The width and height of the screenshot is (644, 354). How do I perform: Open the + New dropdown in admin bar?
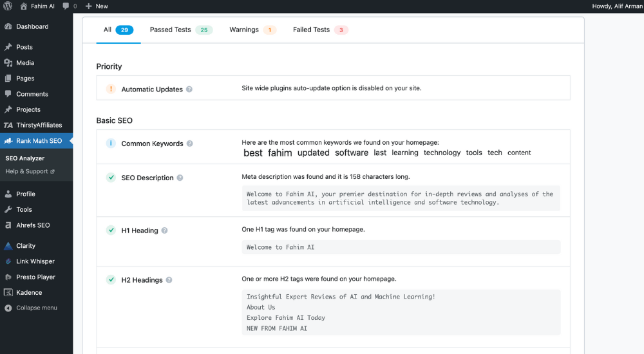point(97,6)
